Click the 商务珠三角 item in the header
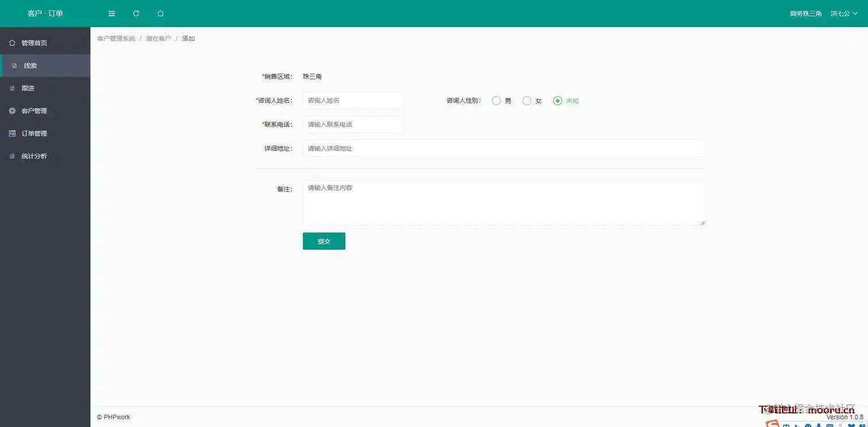 click(x=806, y=13)
